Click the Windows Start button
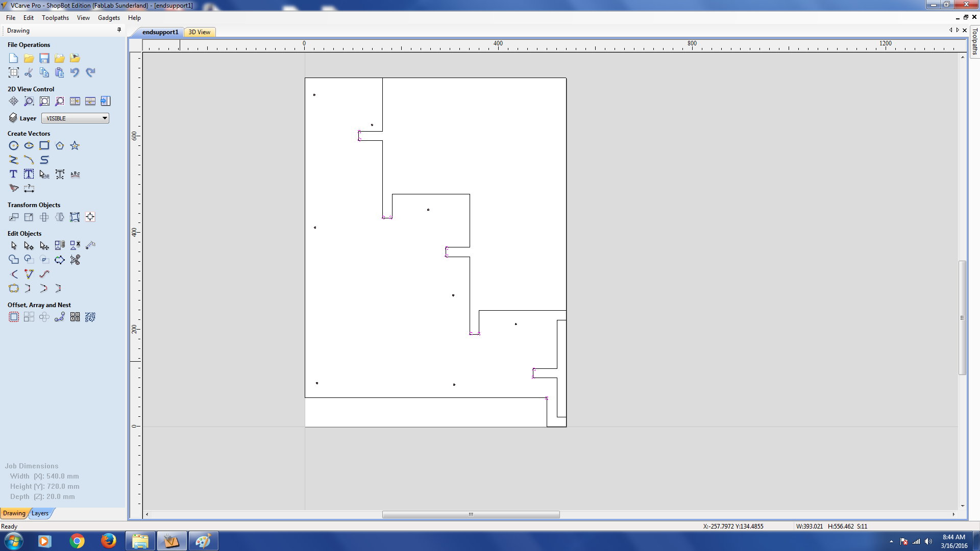 pyautogui.click(x=14, y=541)
